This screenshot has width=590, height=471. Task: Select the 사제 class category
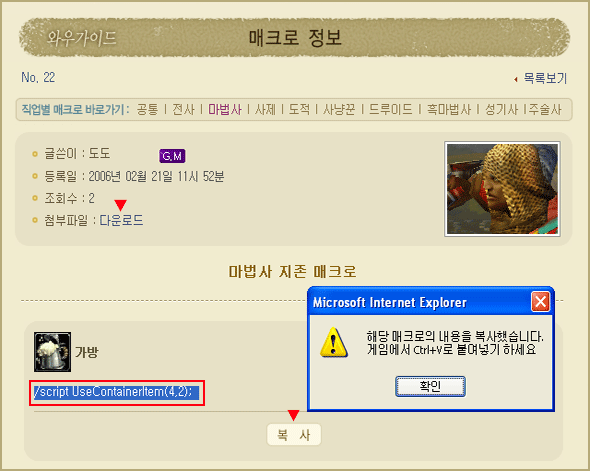(x=265, y=109)
